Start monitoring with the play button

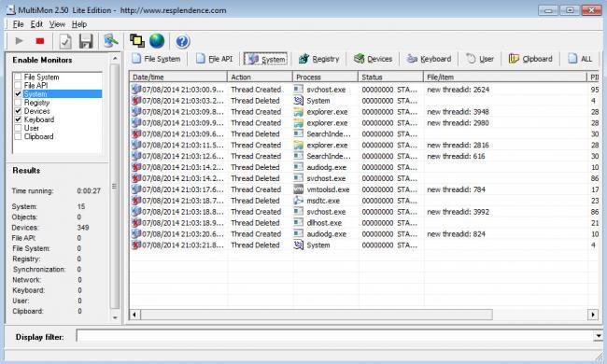(x=19, y=41)
